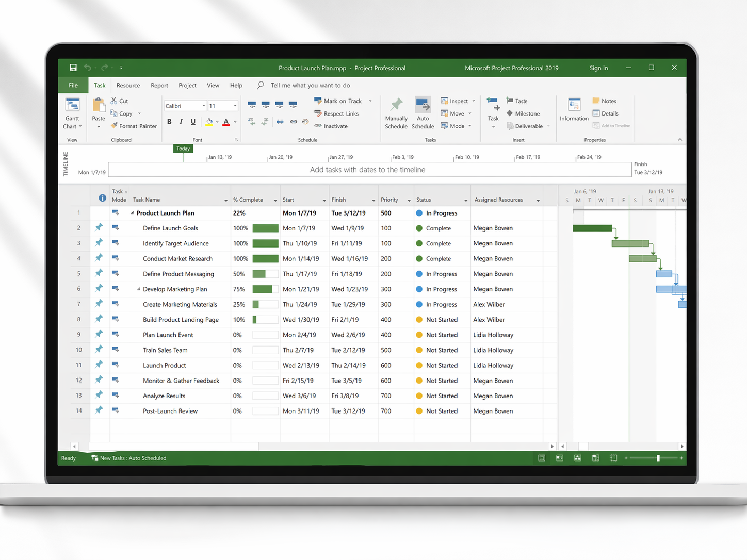Toggle Inactivate for the selected task
The height and width of the screenshot is (560, 747).
point(331,126)
